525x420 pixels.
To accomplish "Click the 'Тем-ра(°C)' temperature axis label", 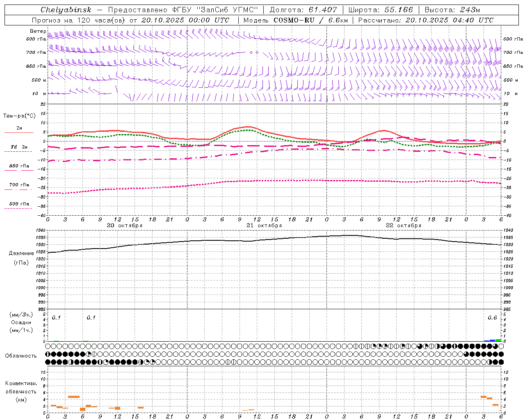I will 19,116.
